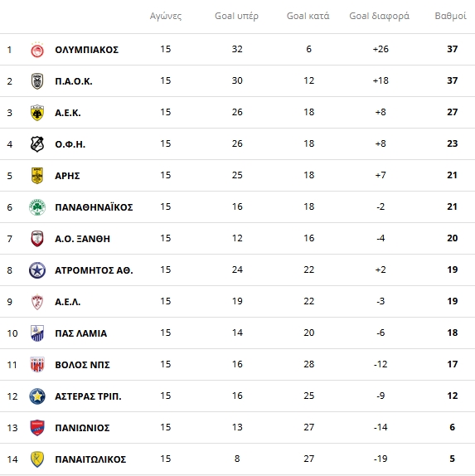The width and height of the screenshot is (475, 476).
Task: Click the Panathinaikos green shamrock crest
Action: [x=37, y=207]
